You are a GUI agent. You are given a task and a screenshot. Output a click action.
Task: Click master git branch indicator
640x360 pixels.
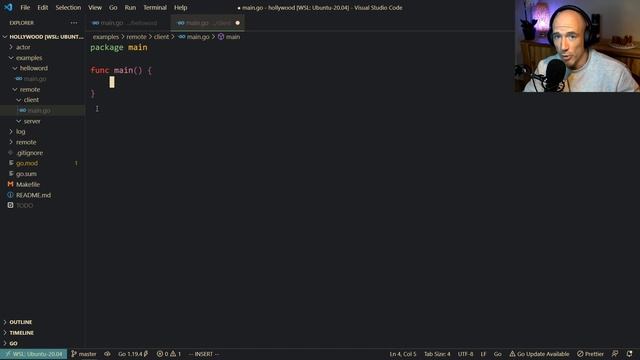point(84,354)
